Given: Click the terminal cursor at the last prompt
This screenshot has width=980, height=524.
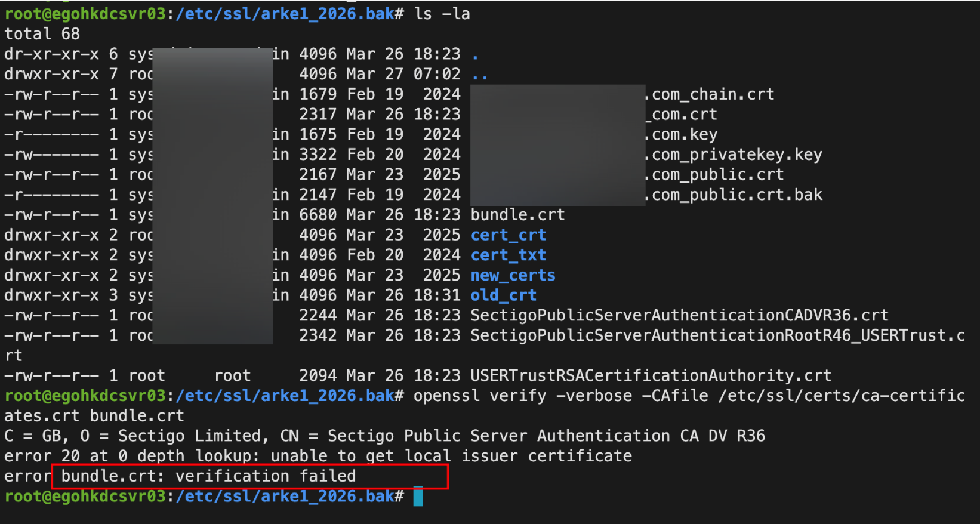Looking at the screenshot, I should pos(418,497).
